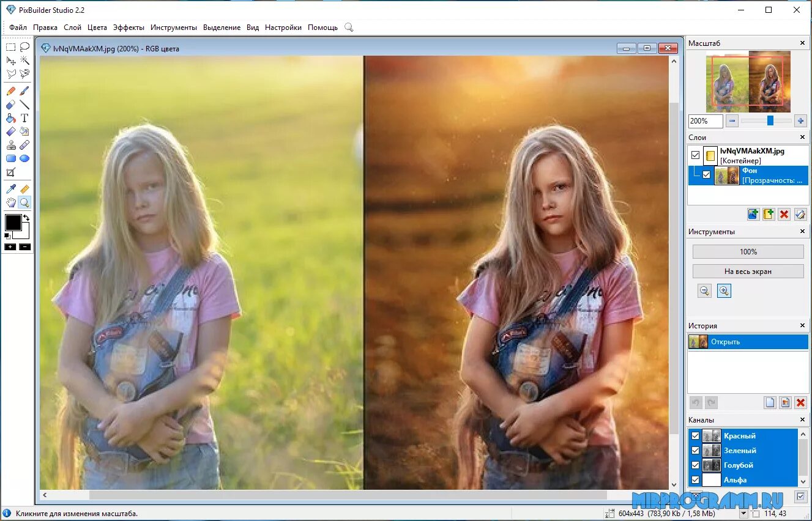Select the healing bandage tool
Image resolution: width=812 pixels, height=521 pixels.
coord(24,145)
